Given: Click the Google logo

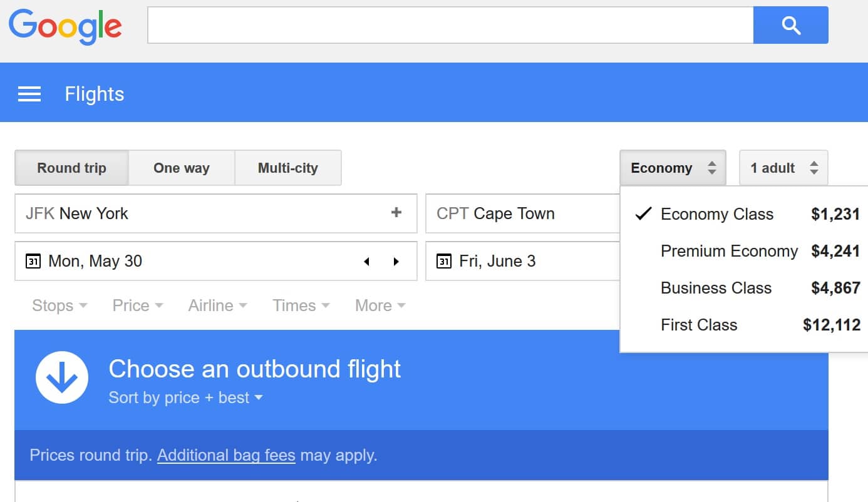Looking at the screenshot, I should tap(65, 26).
